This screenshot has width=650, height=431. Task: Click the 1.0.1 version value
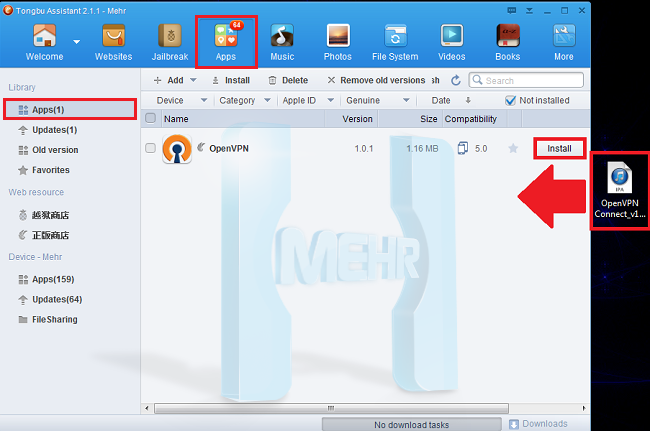pos(364,148)
